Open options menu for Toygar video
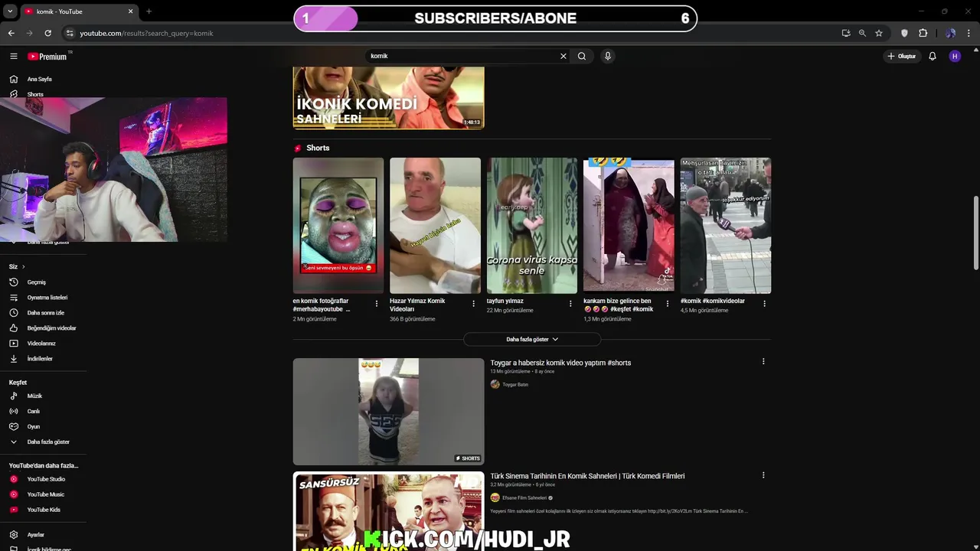 (x=763, y=361)
